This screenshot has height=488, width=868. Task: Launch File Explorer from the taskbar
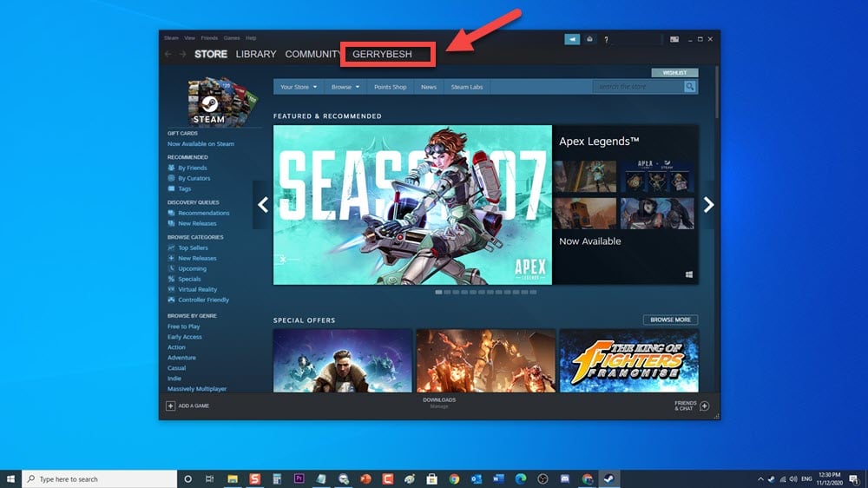(233, 479)
